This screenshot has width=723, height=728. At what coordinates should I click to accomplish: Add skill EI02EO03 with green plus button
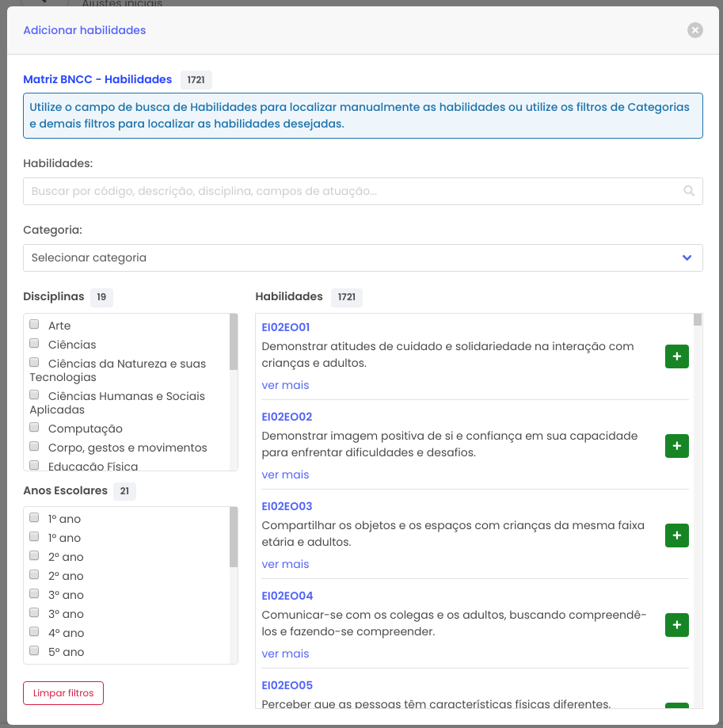tap(676, 536)
